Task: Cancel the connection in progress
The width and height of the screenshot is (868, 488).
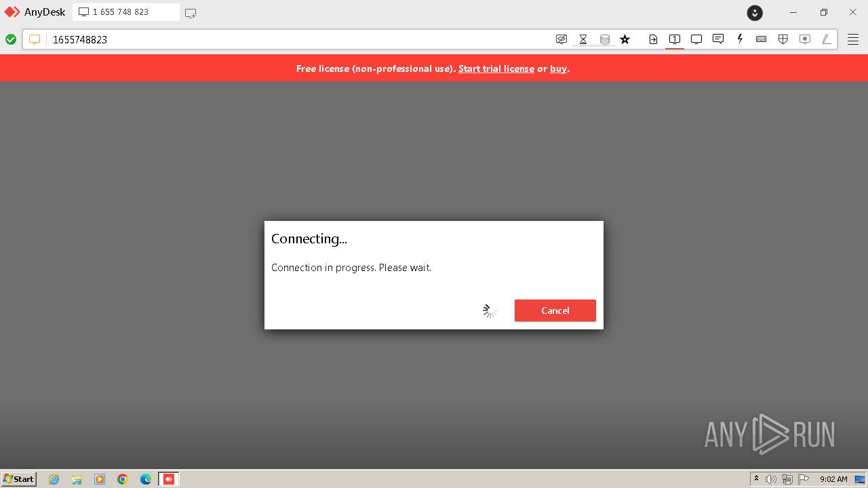Action: (x=555, y=310)
